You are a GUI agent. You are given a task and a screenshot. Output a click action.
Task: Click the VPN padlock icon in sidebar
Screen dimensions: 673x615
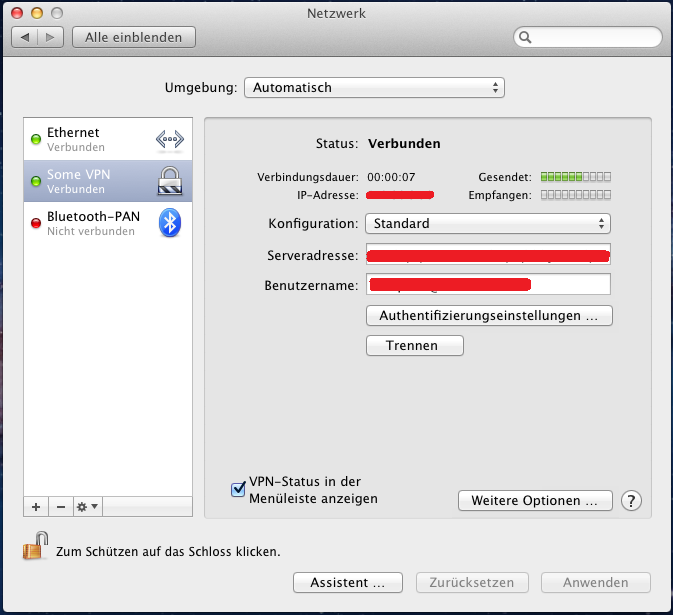[x=170, y=181]
